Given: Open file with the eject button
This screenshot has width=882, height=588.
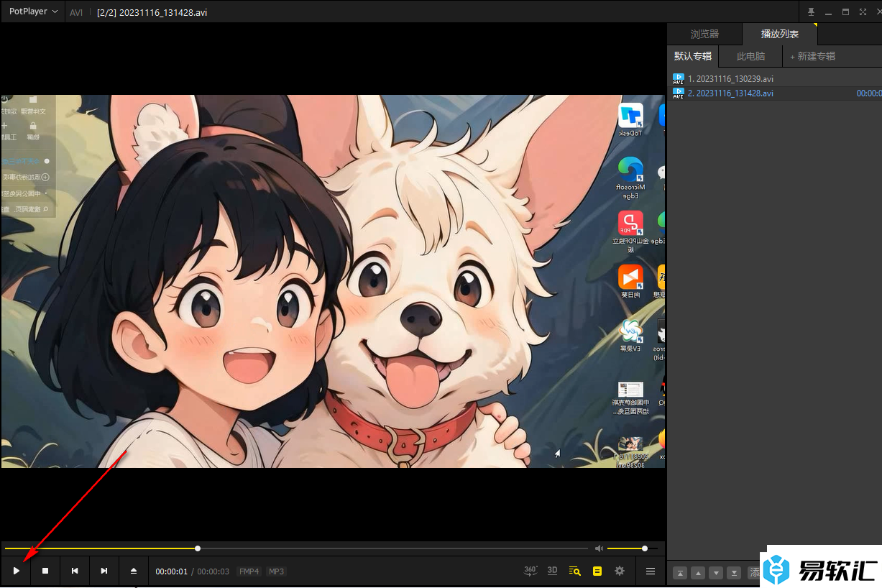Looking at the screenshot, I should coord(134,571).
